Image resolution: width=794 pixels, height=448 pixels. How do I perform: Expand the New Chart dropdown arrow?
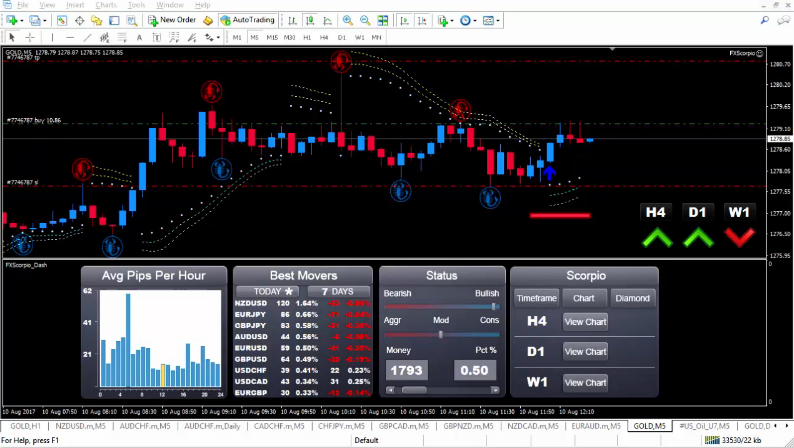tap(22, 21)
